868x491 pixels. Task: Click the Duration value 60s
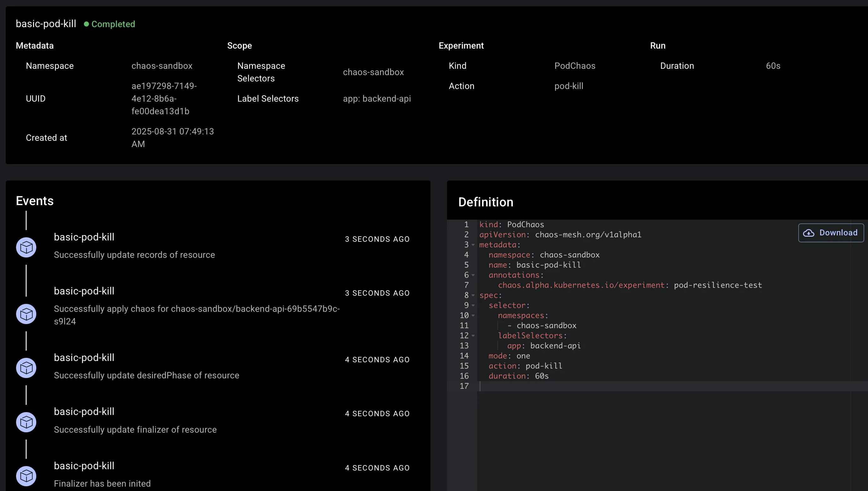(773, 66)
